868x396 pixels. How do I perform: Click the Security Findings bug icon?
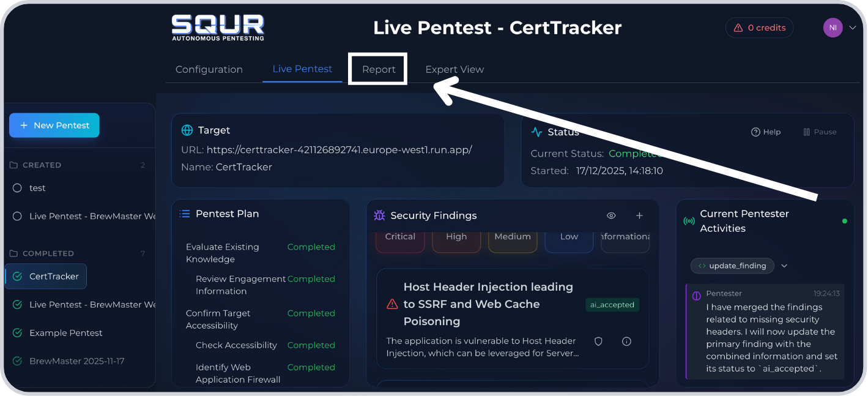click(x=379, y=215)
